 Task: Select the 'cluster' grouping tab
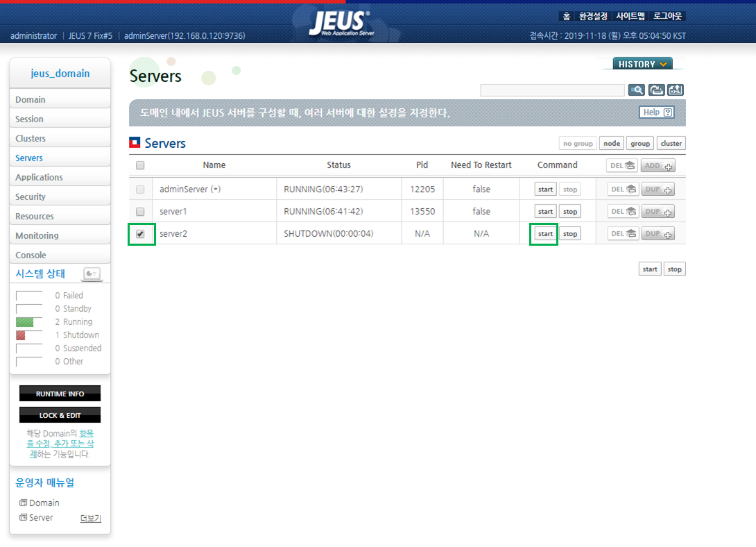click(671, 143)
